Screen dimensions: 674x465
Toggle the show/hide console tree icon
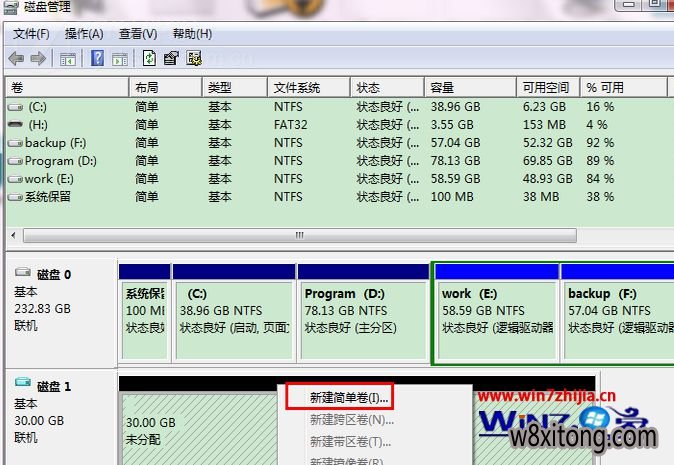pyautogui.click(x=70, y=58)
